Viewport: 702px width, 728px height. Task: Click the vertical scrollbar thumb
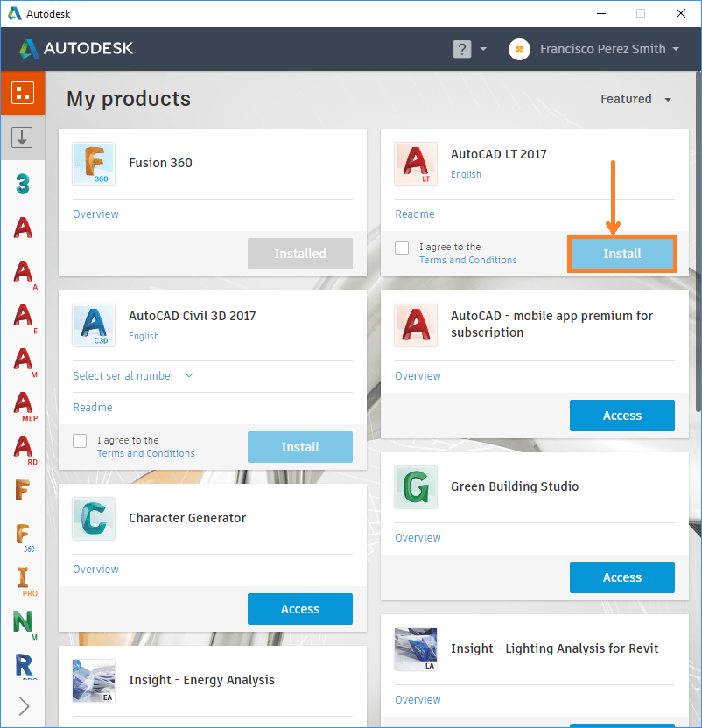tap(698, 241)
